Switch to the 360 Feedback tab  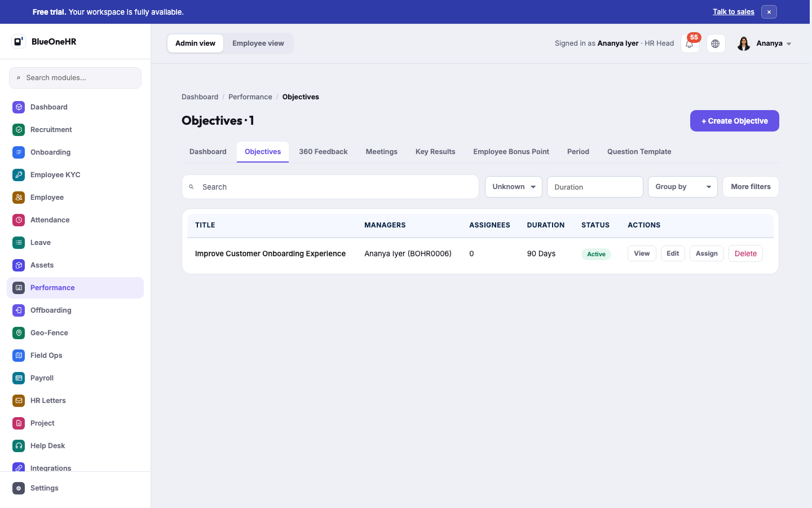coord(323,152)
